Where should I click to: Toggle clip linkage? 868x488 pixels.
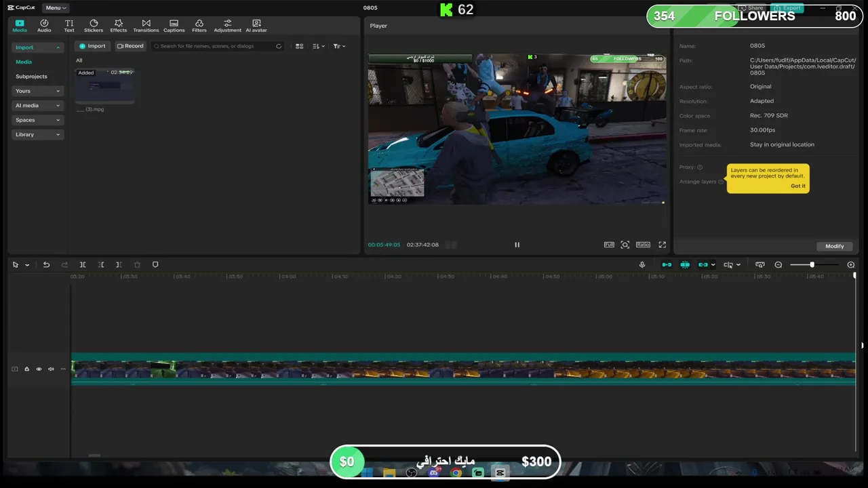pyautogui.click(x=702, y=264)
